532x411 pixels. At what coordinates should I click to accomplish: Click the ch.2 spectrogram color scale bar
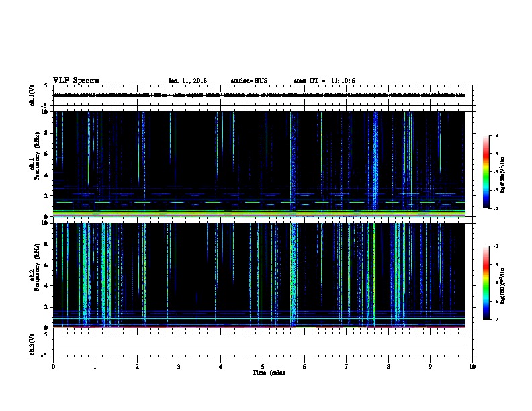(486, 283)
